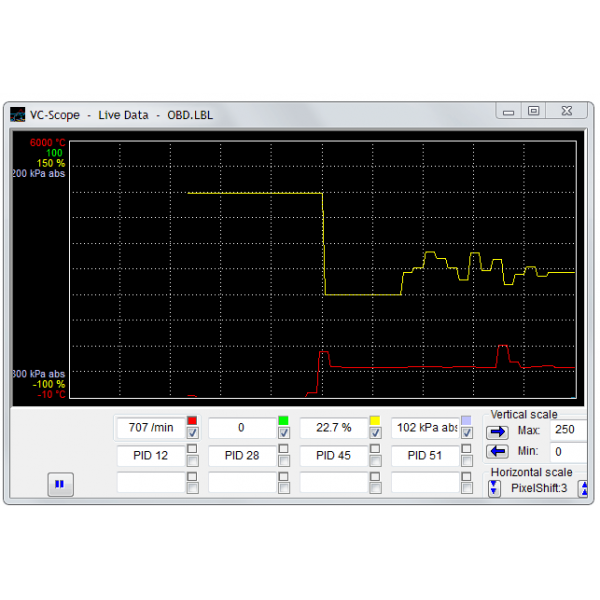
Task: Click the empty channel field under PID 51
Action: click(x=425, y=482)
